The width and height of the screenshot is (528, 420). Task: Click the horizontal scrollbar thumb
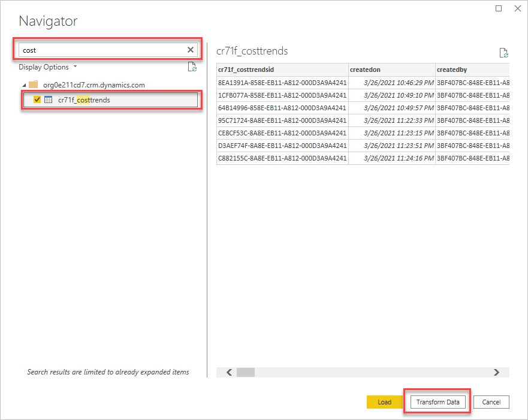pyautogui.click(x=246, y=372)
